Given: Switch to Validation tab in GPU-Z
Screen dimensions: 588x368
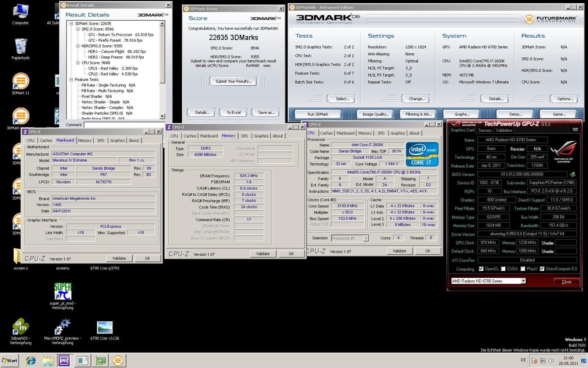Looking at the screenshot, I should click(x=504, y=130).
